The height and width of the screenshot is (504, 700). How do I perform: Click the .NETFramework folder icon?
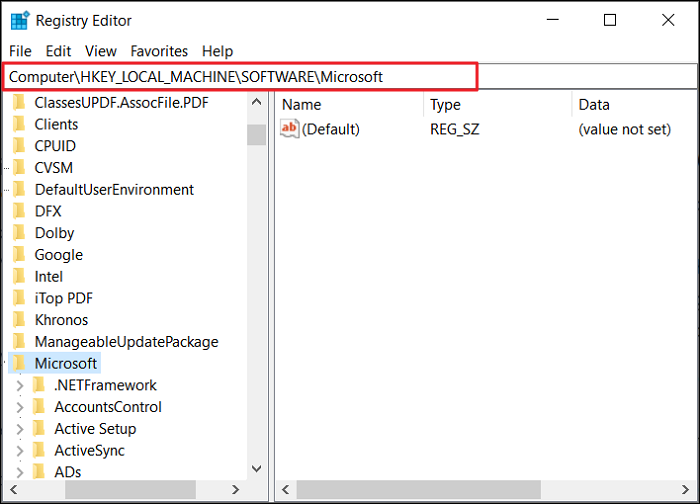pyautogui.click(x=39, y=385)
